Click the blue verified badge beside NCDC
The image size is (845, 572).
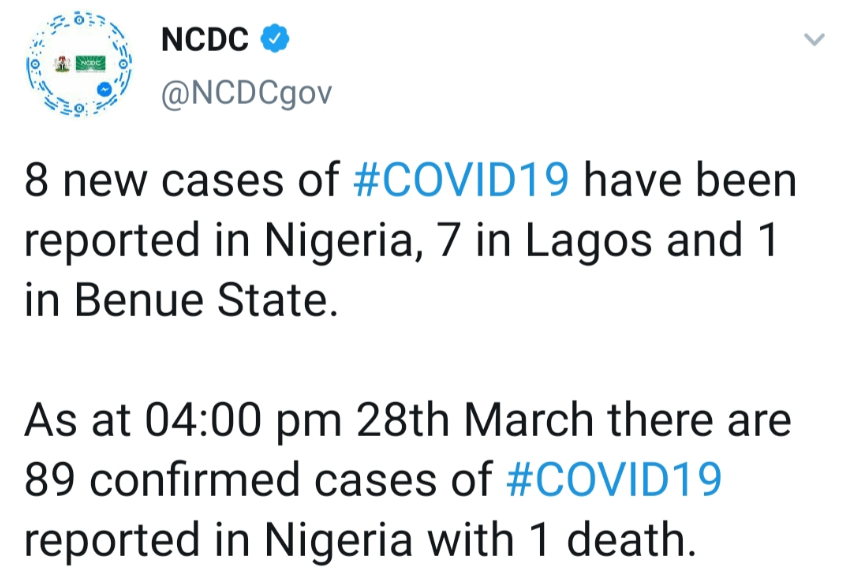(x=275, y=38)
